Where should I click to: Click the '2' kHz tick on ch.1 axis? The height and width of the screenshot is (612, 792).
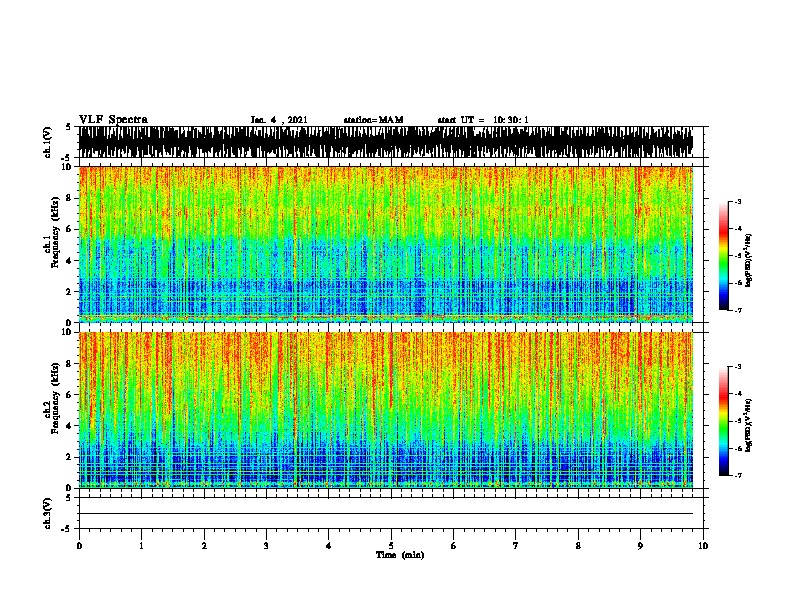pos(70,291)
